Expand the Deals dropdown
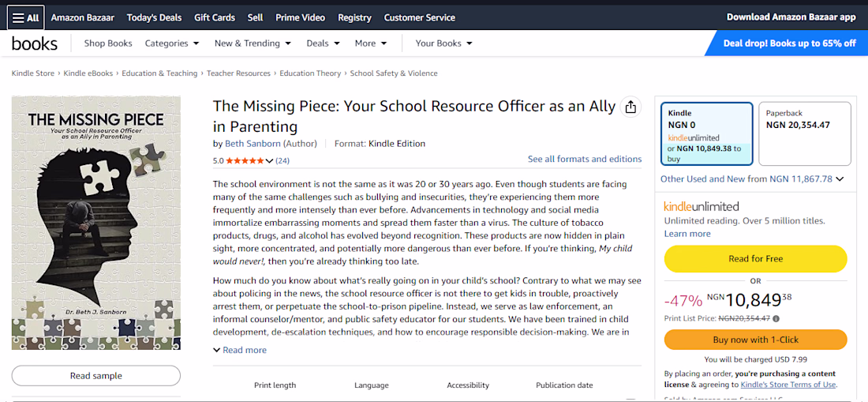The image size is (868, 402). 323,43
